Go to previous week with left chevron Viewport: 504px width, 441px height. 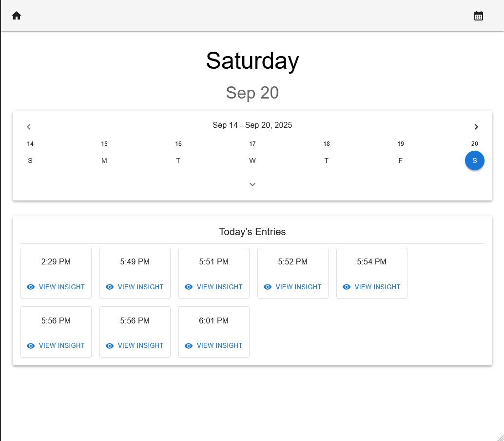click(x=29, y=127)
